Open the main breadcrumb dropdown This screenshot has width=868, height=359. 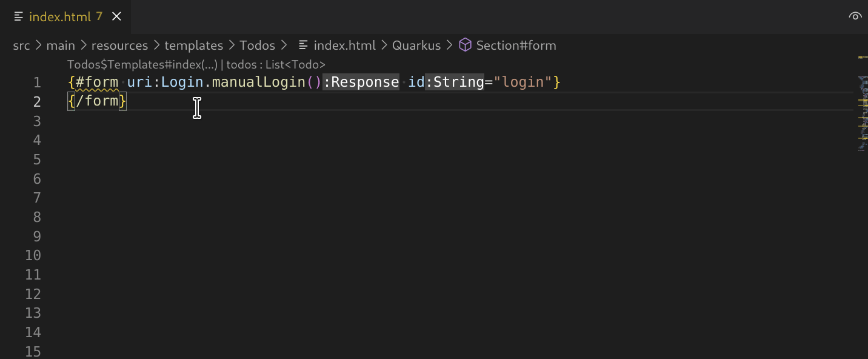pyautogui.click(x=61, y=45)
